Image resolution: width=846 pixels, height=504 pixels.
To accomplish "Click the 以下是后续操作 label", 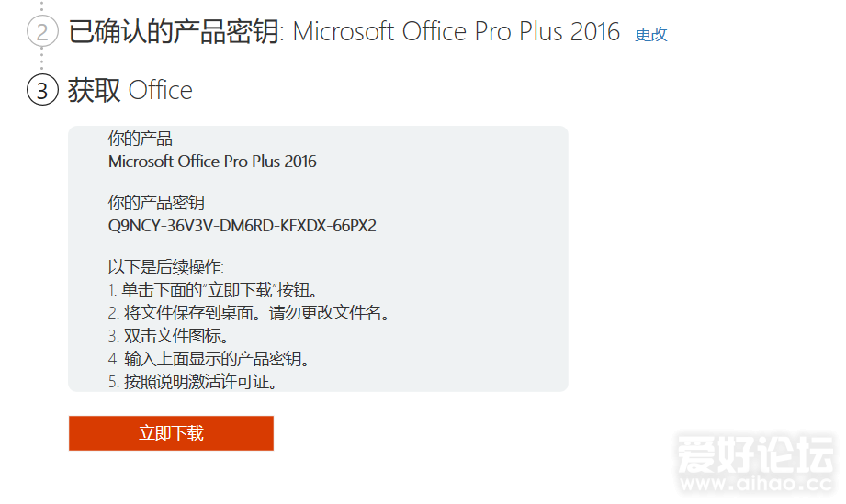I will pyautogui.click(x=165, y=267).
